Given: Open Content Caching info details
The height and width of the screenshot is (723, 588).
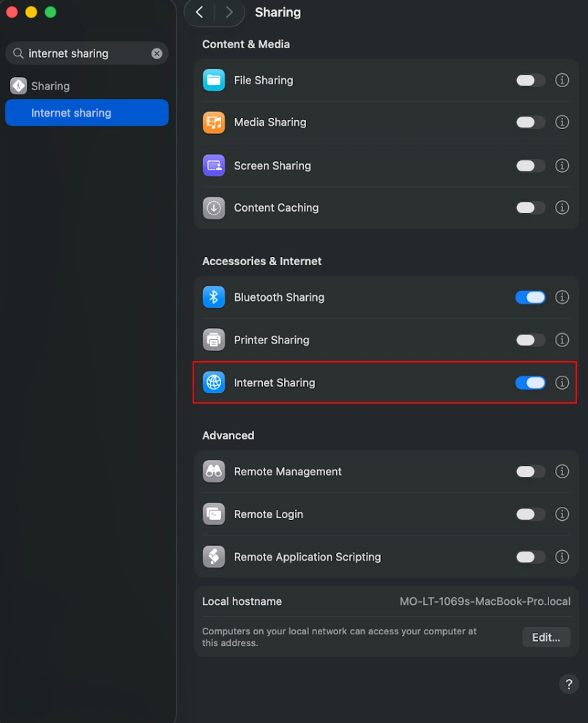Looking at the screenshot, I should click(562, 207).
